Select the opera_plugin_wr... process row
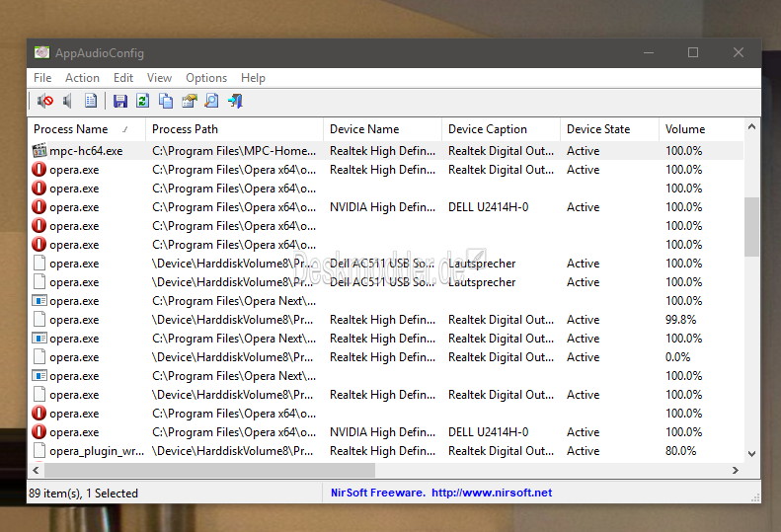The width and height of the screenshot is (781, 532). coord(96,451)
